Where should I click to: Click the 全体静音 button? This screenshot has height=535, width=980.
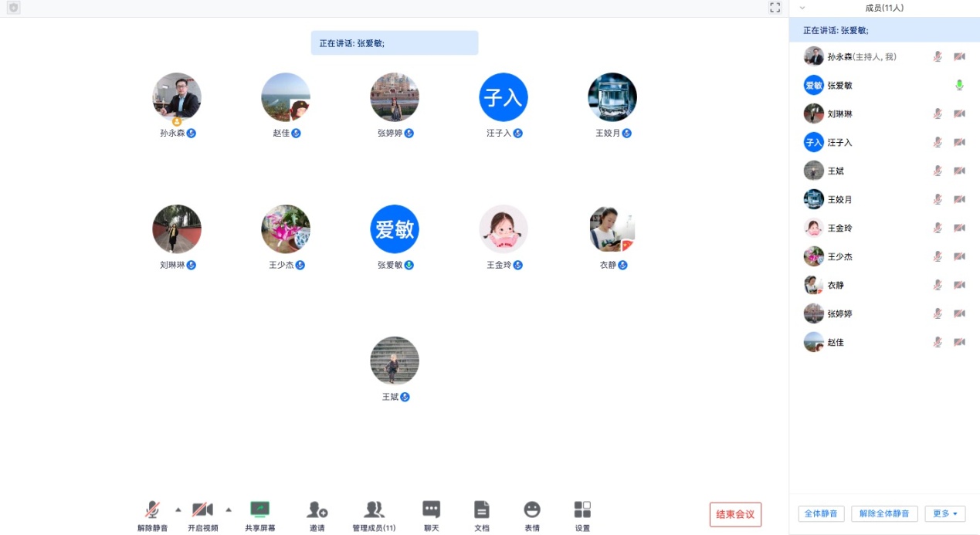821,514
